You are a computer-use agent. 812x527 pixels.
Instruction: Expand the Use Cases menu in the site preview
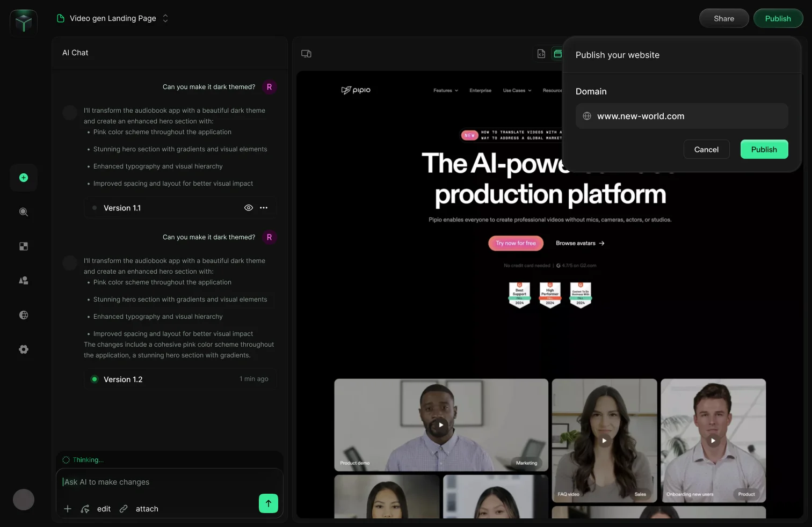(x=517, y=91)
